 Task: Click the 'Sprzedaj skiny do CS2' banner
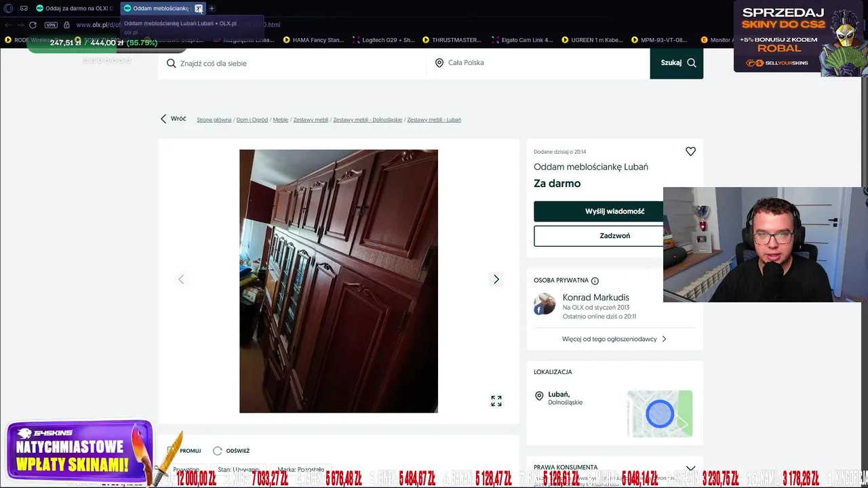coord(800,37)
